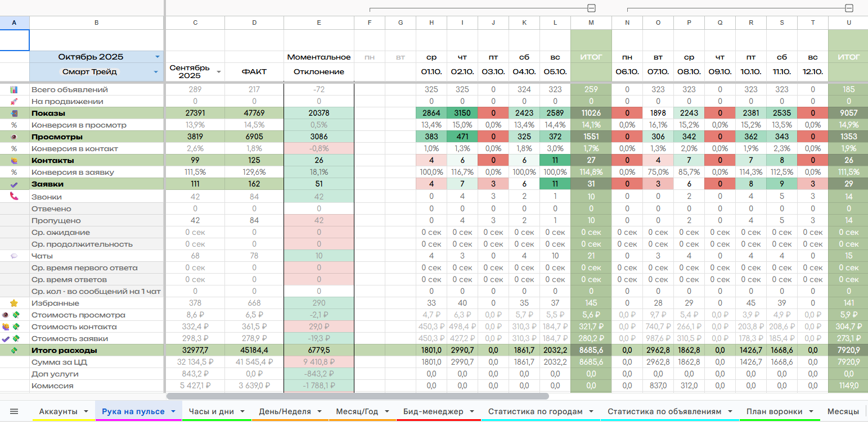Image resolution: width=868 pixels, height=422 pixels.
Task: Switch to the План воронки sheet tab
Action: [x=775, y=412]
